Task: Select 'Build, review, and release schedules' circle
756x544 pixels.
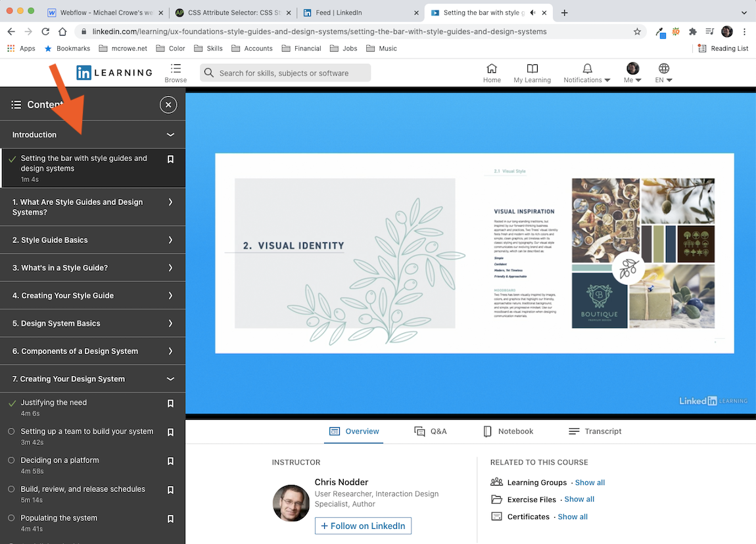Action: coord(11,489)
